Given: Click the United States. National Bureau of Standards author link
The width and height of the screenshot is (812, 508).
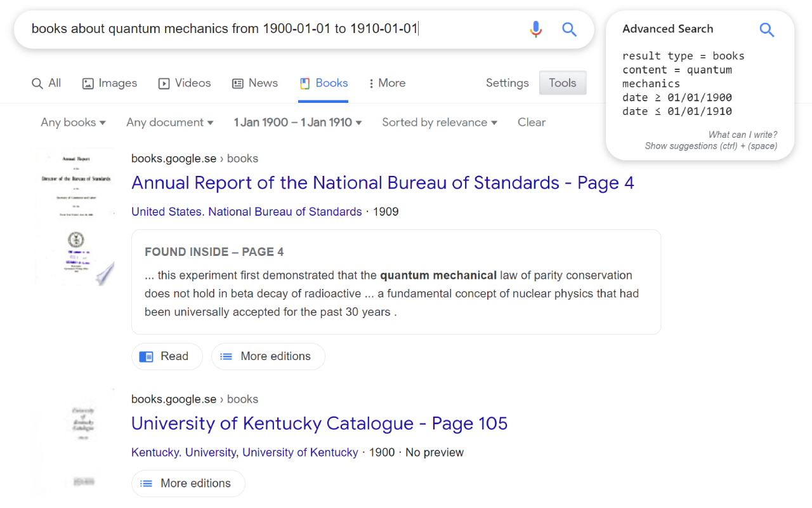Looking at the screenshot, I should tap(246, 212).
